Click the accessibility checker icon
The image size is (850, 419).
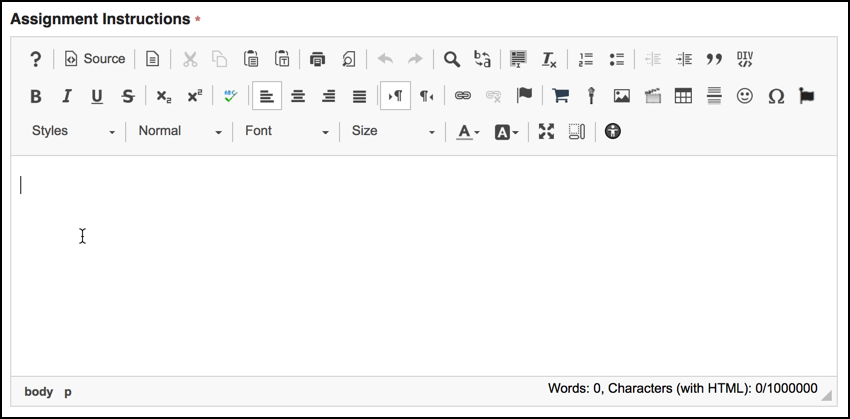click(x=613, y=131)
